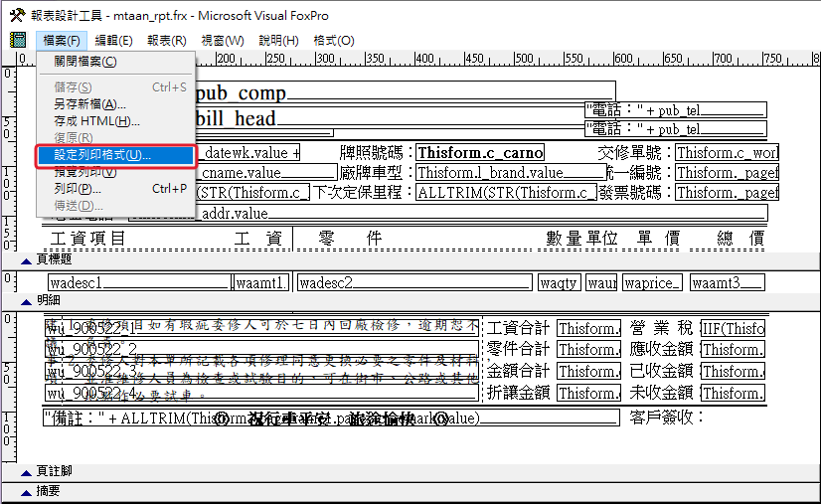Select the upper "電話：" + pub_tel field
This screenshot has width=821, height=504.
(676, 110)
